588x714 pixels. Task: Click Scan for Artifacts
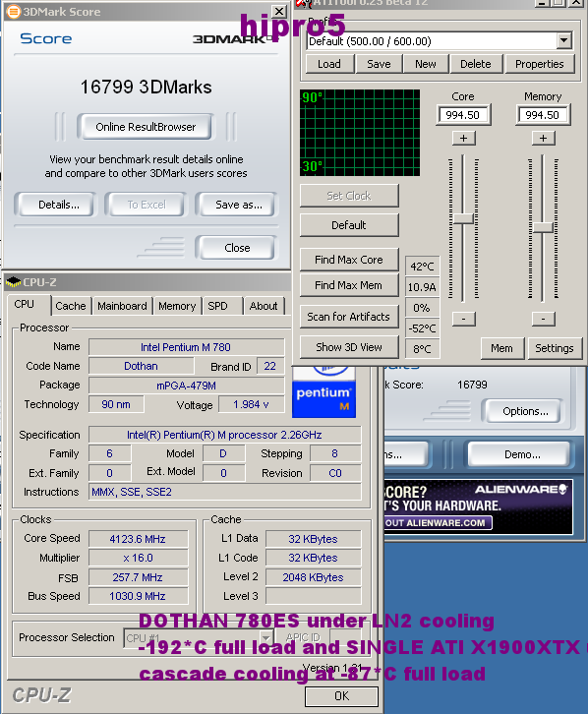tap(349, 317)
